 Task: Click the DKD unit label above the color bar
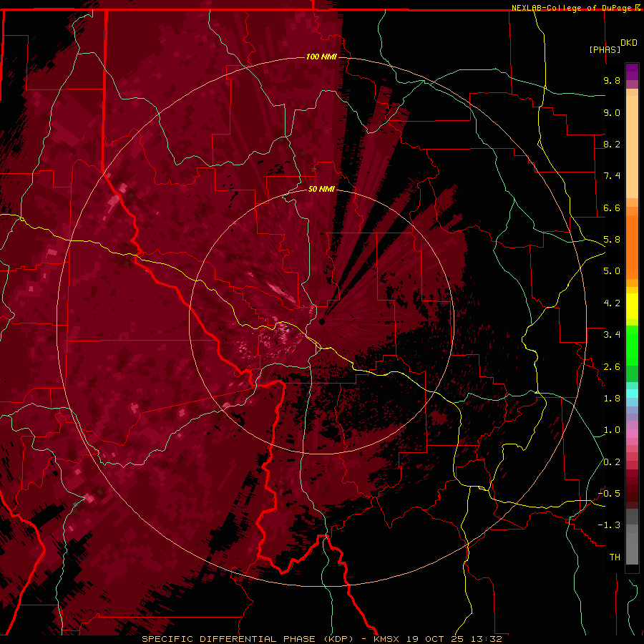pyautogui.click(x=629, y=43)
